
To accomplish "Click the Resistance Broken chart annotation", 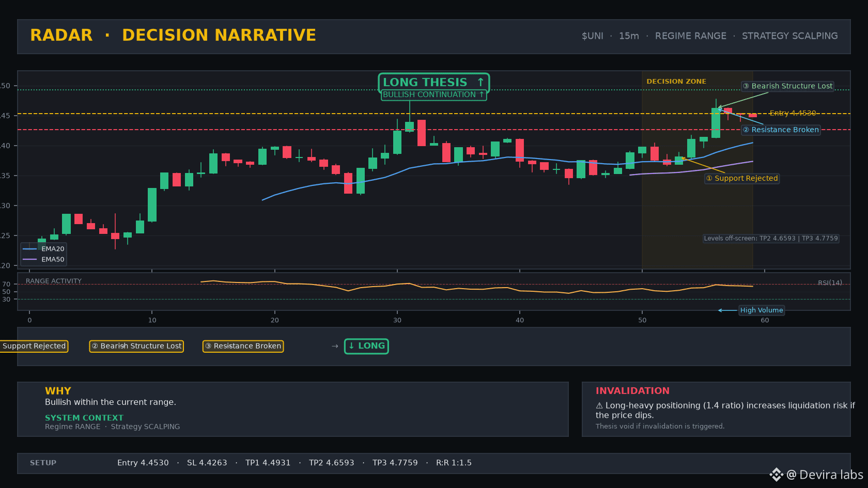I will (x=781, y=130).
